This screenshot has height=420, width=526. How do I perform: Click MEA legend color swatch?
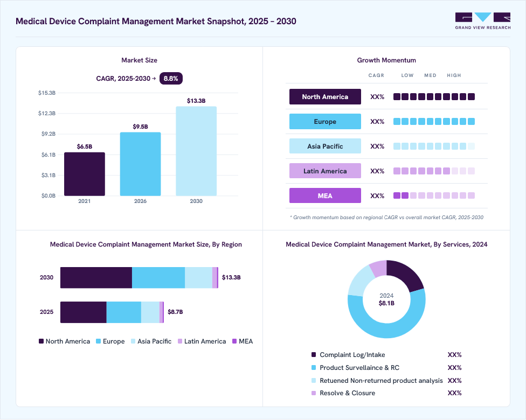pos(234,341)
